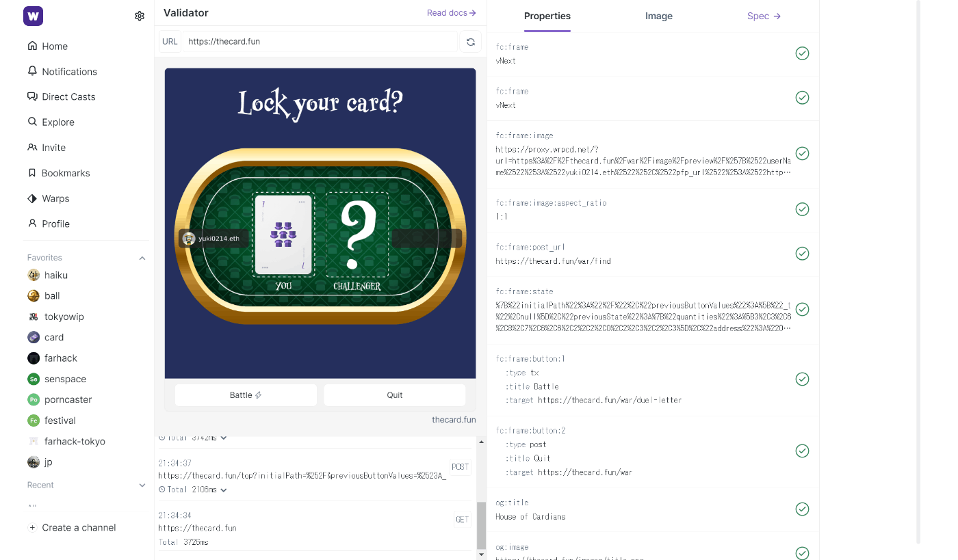The image size is (958, 560).
Task: Click the request log scrollbar
Action: 481,525
